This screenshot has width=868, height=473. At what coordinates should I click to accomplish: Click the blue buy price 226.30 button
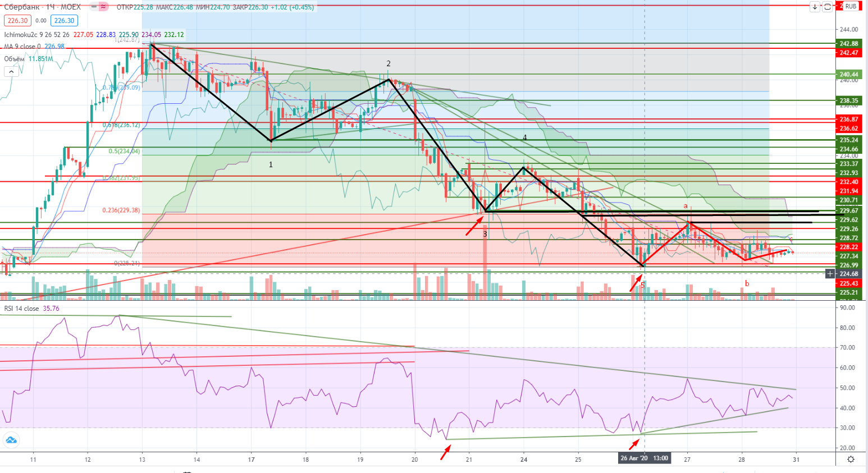click(64, 21)
